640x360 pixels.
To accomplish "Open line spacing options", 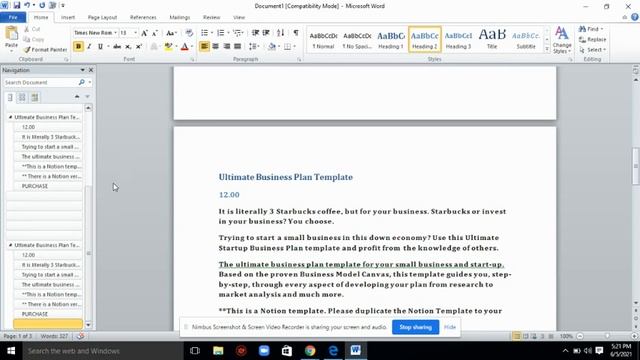I will click(253, 47).
